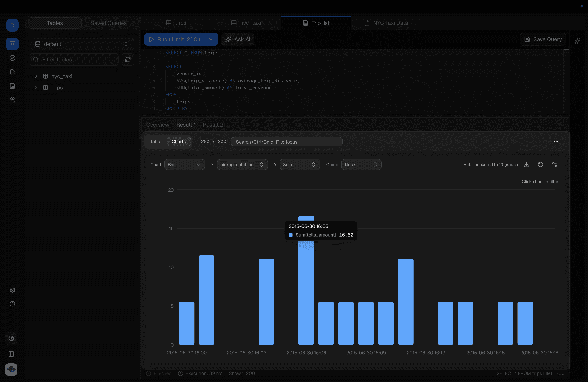Reset the chart with the undo arrow icon
Viewport: 588px width, 382px height.
541,165
